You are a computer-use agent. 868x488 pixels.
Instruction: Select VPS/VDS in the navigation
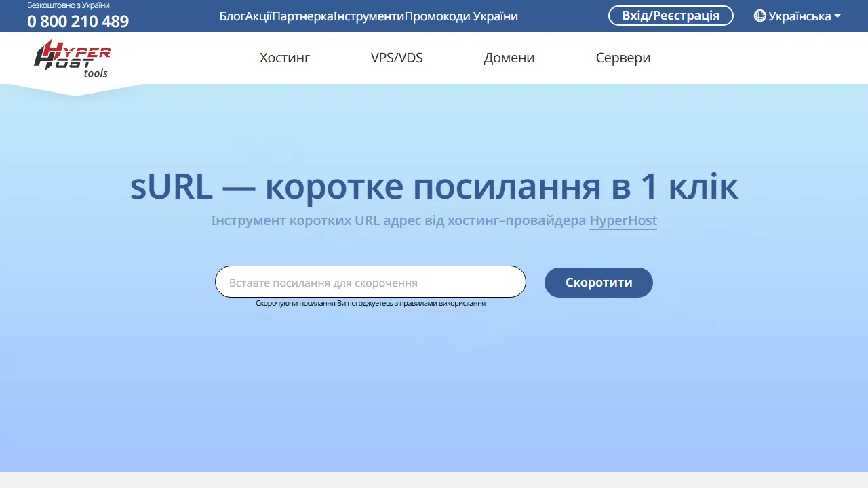point(396,58)
